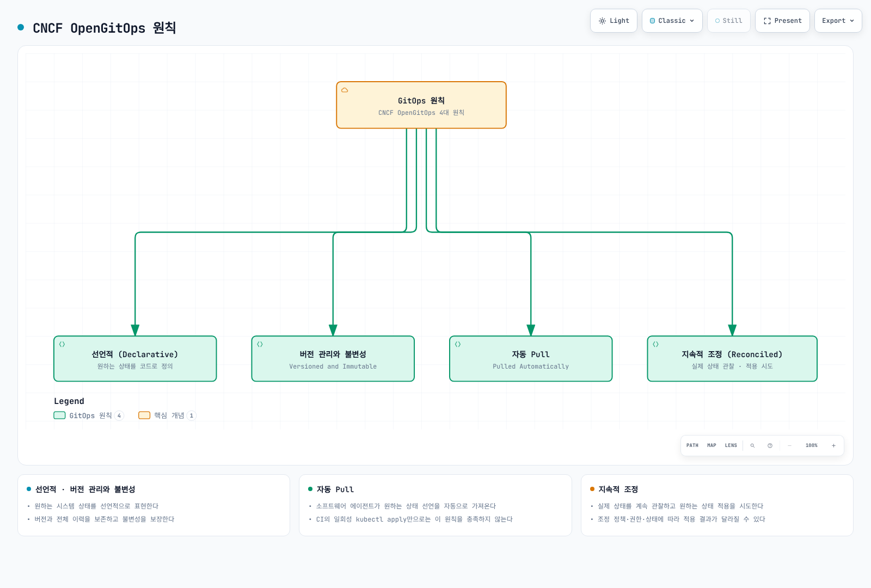Image resolution: width=871 pixels, height=588 pixels.
Task: Select the GitOps 원칙 root node
Action: point(421,105)
